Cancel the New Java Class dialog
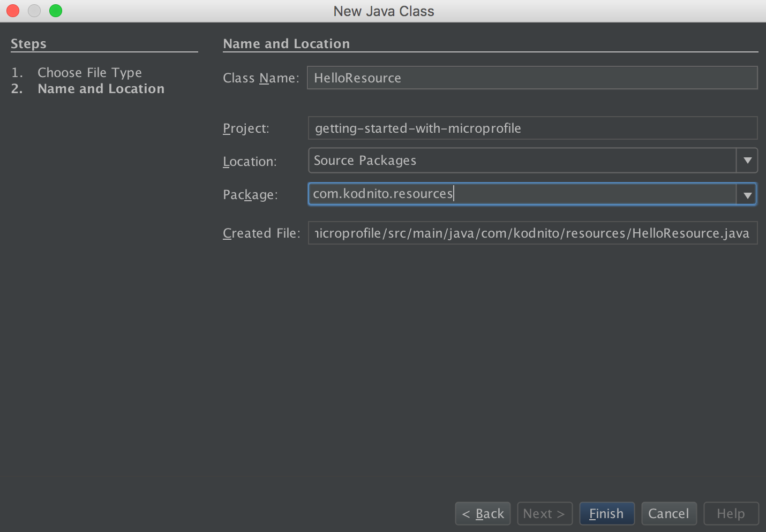Image resolution: width=766 pixels, height=532 pixels. (x=669, y=514)
